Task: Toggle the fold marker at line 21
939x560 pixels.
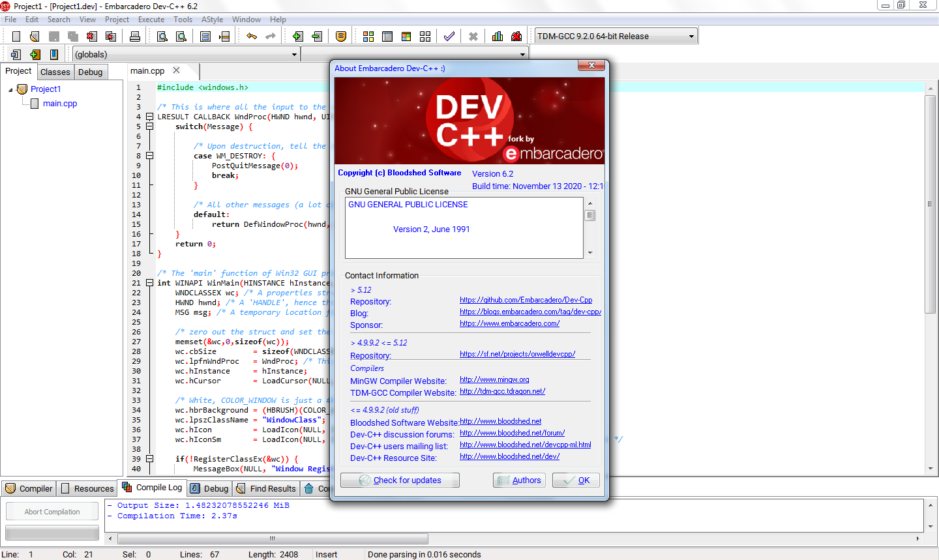Action: (149, 283)
